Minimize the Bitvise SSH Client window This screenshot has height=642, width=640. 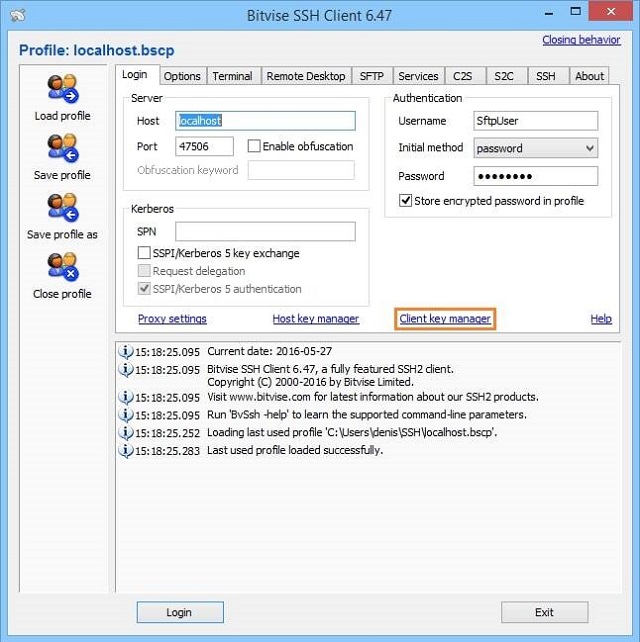(549, 14)
